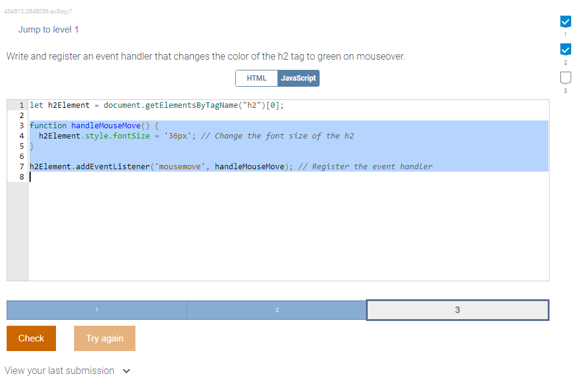Select the highlighted level 3 progress segment
The height and width of the screenshot is (392, 573).
pyautogui.click(x=457, y=310)
